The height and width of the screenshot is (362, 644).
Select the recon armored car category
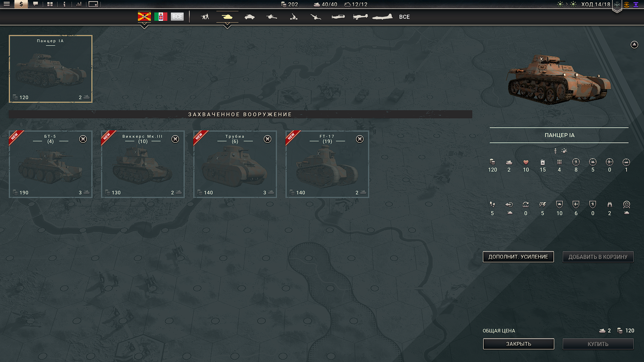point(249,16)
